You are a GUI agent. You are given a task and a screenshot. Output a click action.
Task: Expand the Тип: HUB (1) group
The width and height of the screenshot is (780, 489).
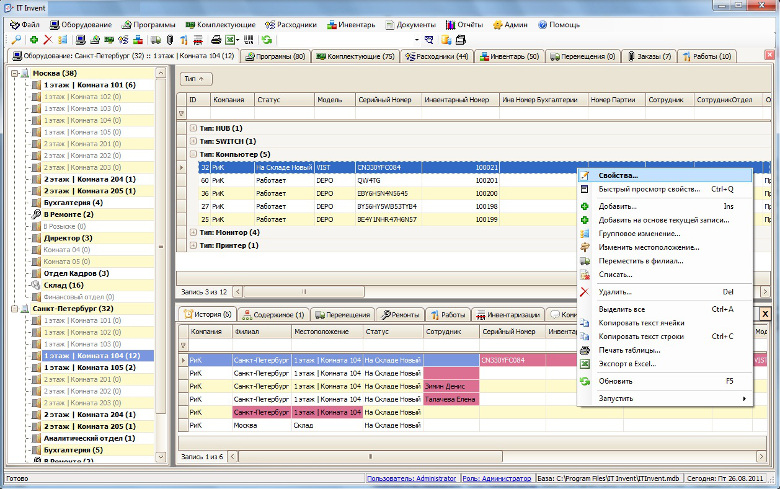[x=193, y=129]
